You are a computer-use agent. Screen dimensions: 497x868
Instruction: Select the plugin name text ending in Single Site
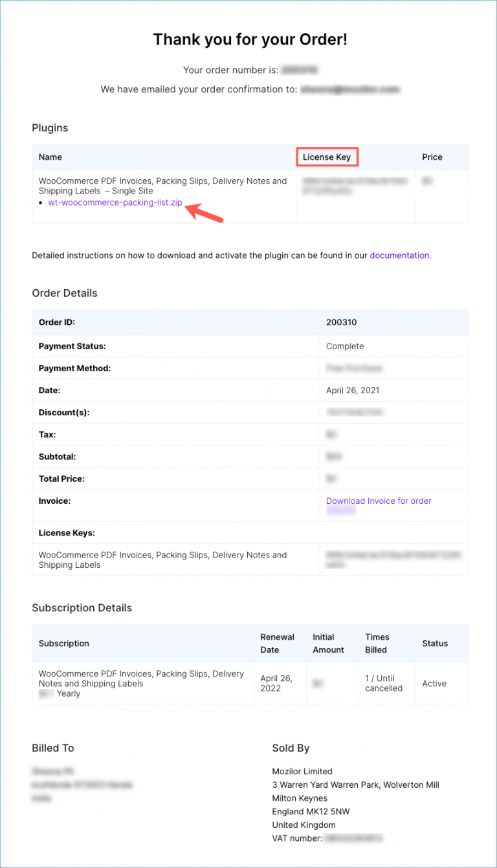pyautogui.click(x=162, y=186)
